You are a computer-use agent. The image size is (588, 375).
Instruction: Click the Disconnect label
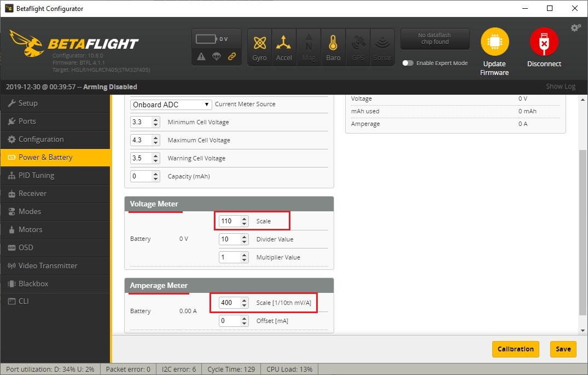pos(544,64)
